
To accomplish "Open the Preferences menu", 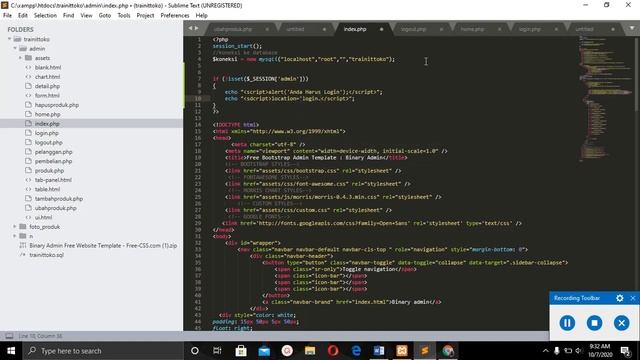I will point(175,15).
